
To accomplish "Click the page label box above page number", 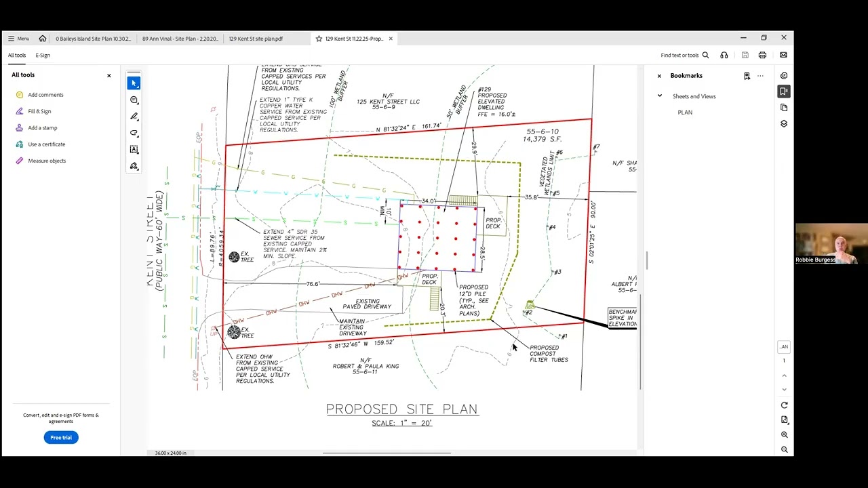I will tap(784, 346).
